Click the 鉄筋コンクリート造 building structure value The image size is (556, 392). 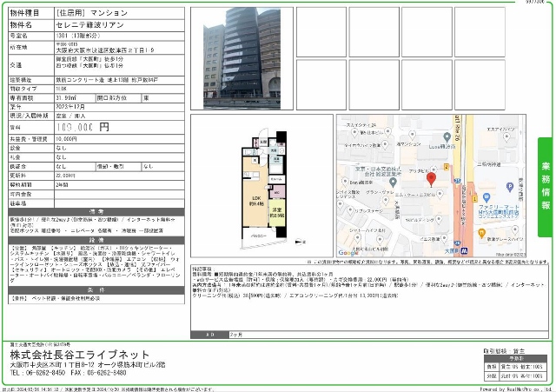coord(107,80)
